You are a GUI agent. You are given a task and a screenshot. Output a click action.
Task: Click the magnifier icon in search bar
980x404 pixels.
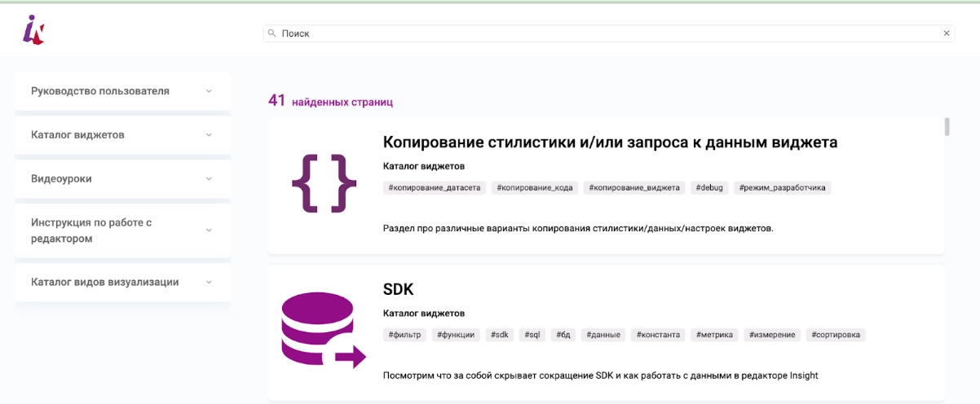271,33
